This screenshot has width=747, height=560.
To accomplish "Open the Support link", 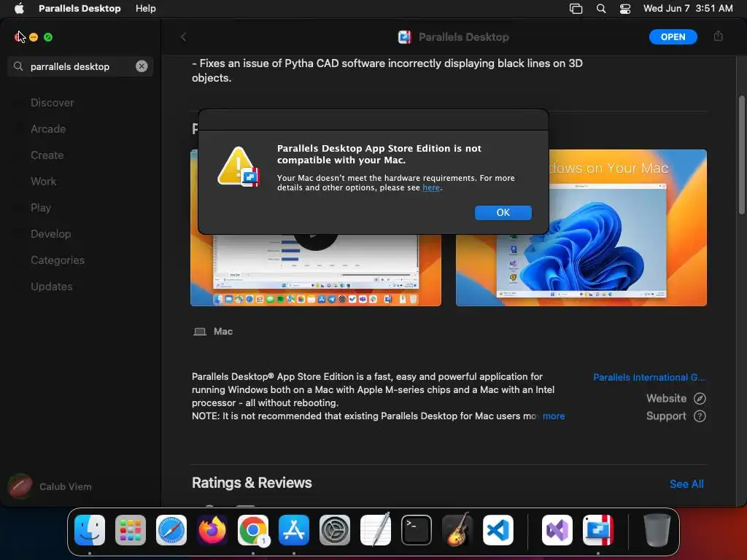I will 676,416.
